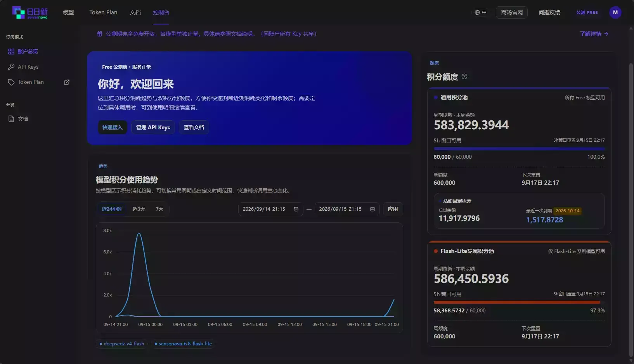
Task: Click the 2026-10-14 expiry date tag
Action: (567, 211)
